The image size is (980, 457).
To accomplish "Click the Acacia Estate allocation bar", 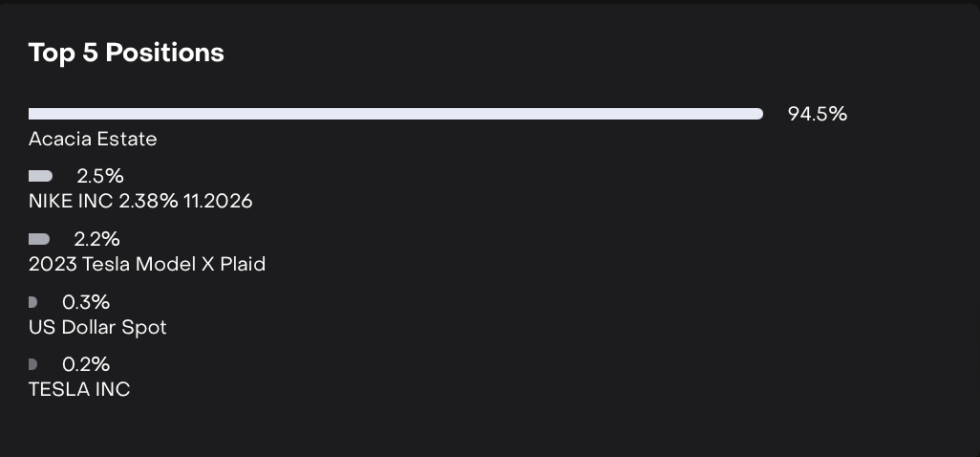I will click(395, 114).
